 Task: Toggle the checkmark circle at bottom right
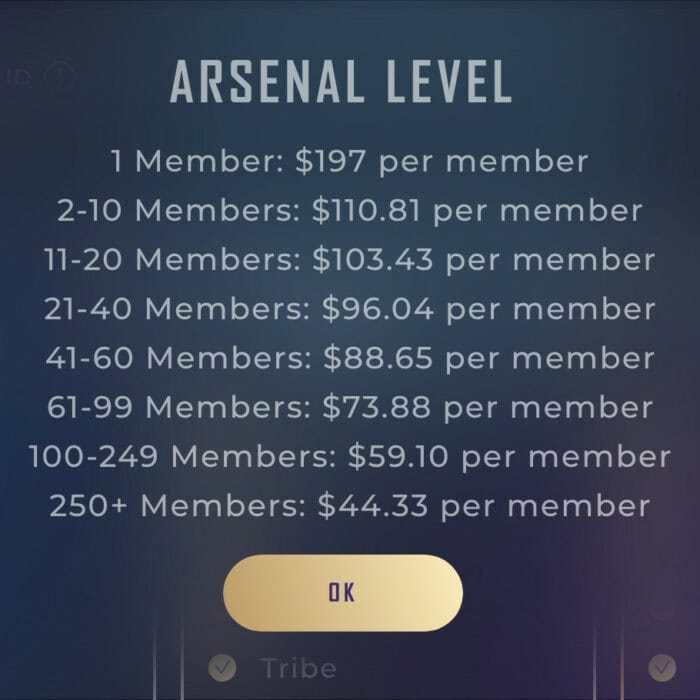(662, 668)
